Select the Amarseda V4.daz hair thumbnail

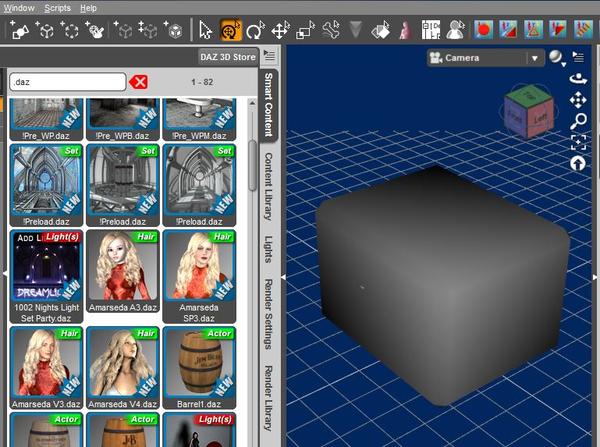122,367
